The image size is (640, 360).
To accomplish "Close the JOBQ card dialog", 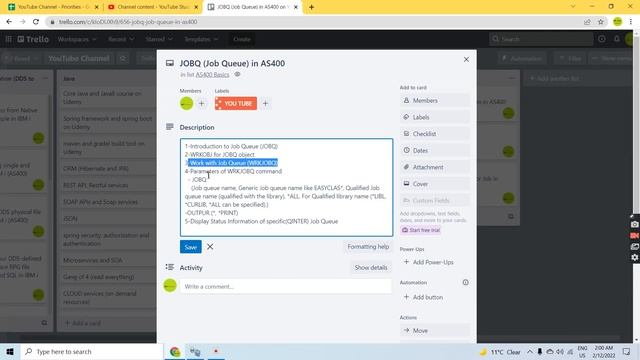I will click(x=466, y=60).
